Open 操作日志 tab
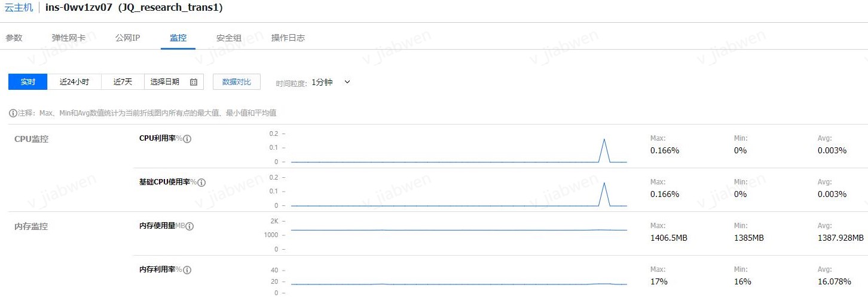868x297 pixels. pos(288,38)
